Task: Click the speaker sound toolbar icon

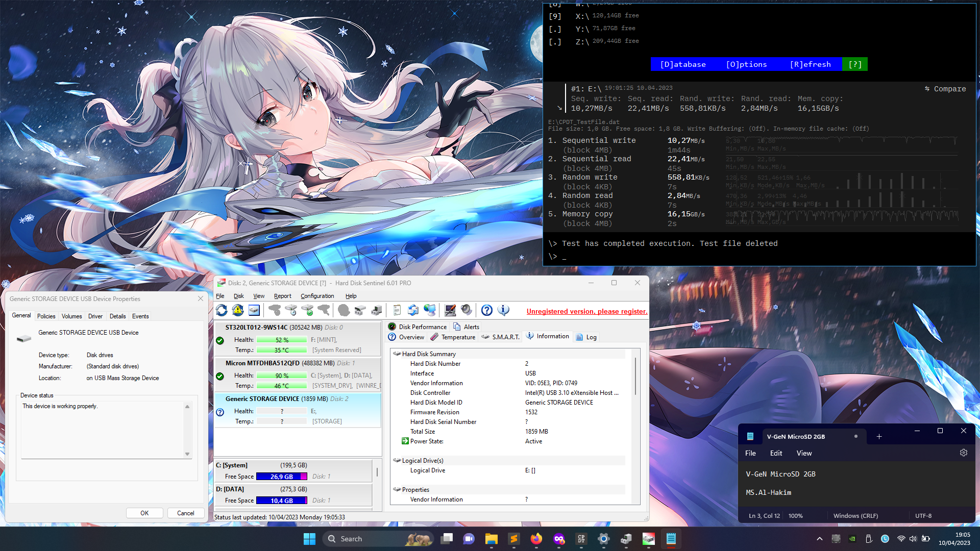Action: pos(467,310)
